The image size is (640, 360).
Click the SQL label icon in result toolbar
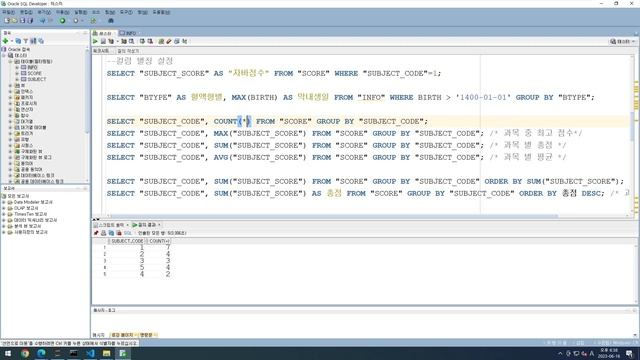point(128,233)
